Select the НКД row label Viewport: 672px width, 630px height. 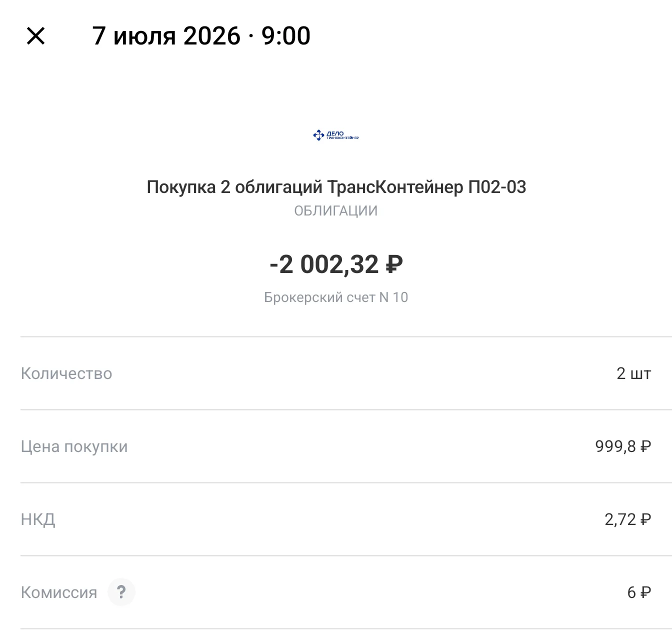point(38,519)
